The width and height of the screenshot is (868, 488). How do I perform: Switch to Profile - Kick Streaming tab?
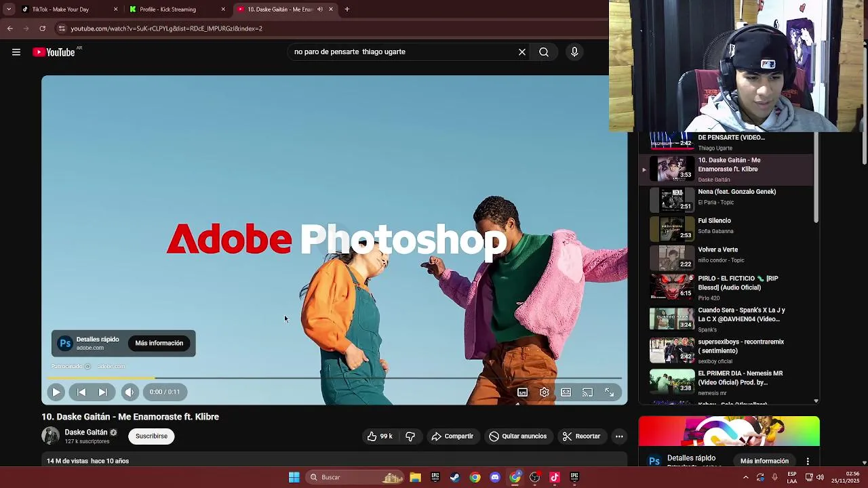click(176, 9)
